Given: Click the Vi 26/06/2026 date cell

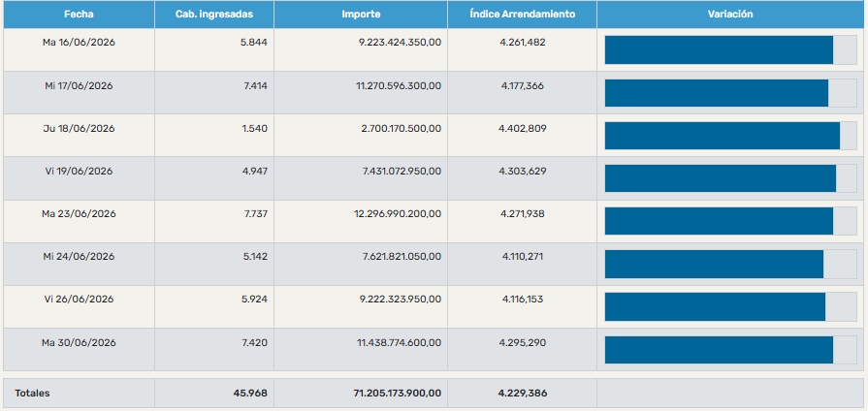Looking at the screenshot, I should (x=79, y=299).
